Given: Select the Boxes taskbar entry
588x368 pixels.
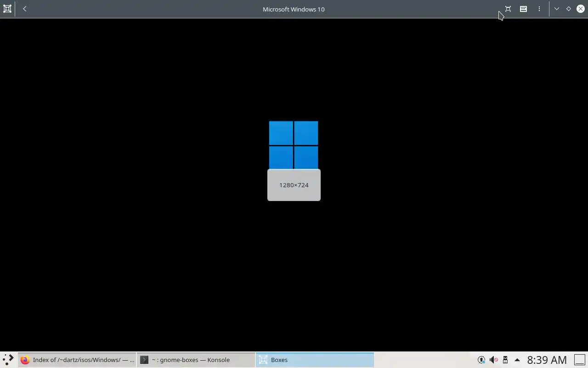Looking at the screenshot, I should (315, 360).
